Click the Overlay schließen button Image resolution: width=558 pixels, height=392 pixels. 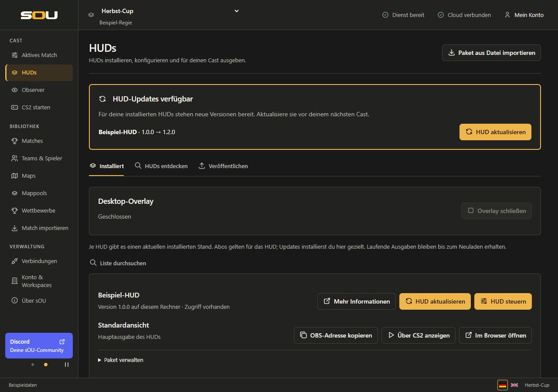(x=497, y=211)
